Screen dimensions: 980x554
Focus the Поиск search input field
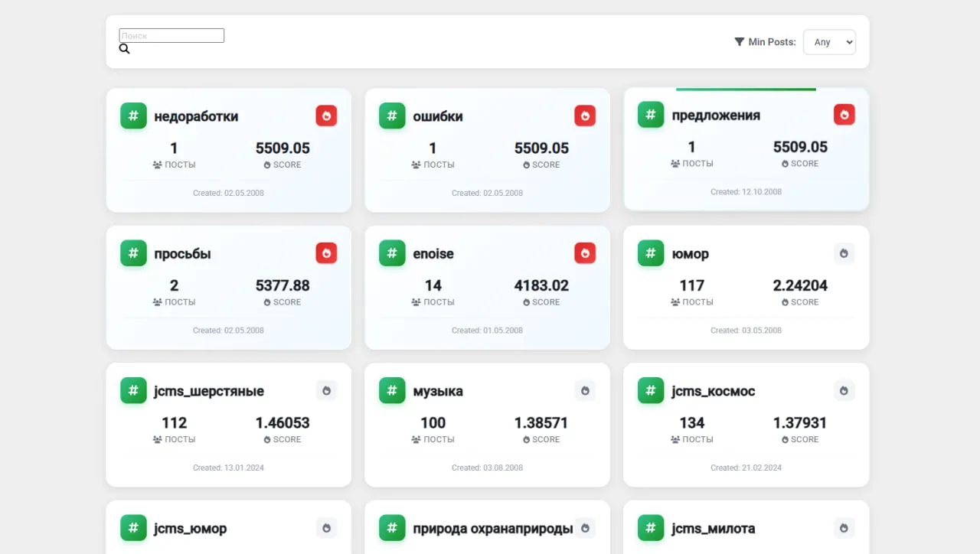[171, 36]
